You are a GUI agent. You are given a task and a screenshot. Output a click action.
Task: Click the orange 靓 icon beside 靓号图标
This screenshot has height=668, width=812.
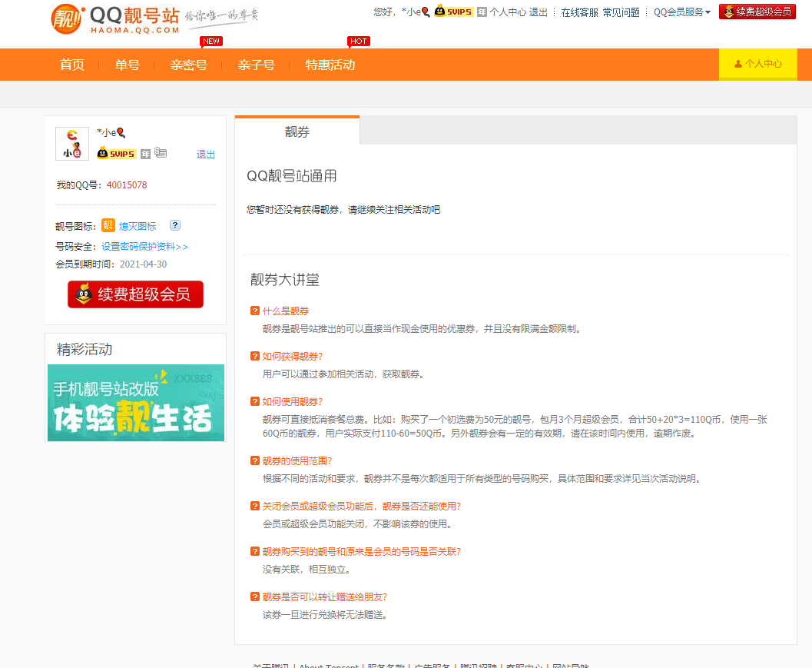click(x=108, y=225)
